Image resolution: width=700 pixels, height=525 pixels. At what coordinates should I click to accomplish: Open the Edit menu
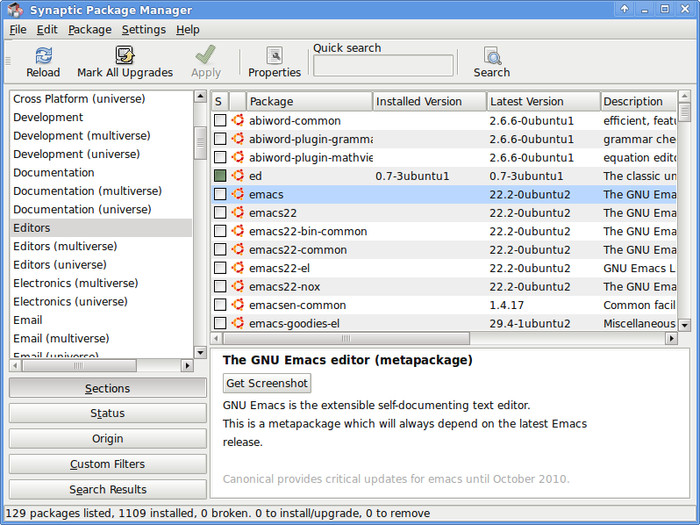point(47,29)
